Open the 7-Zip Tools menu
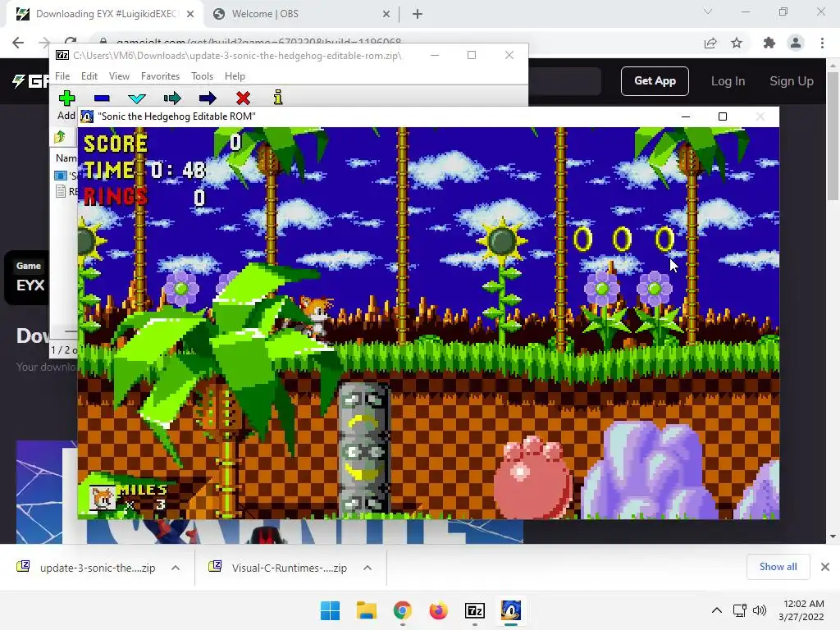 202,76
